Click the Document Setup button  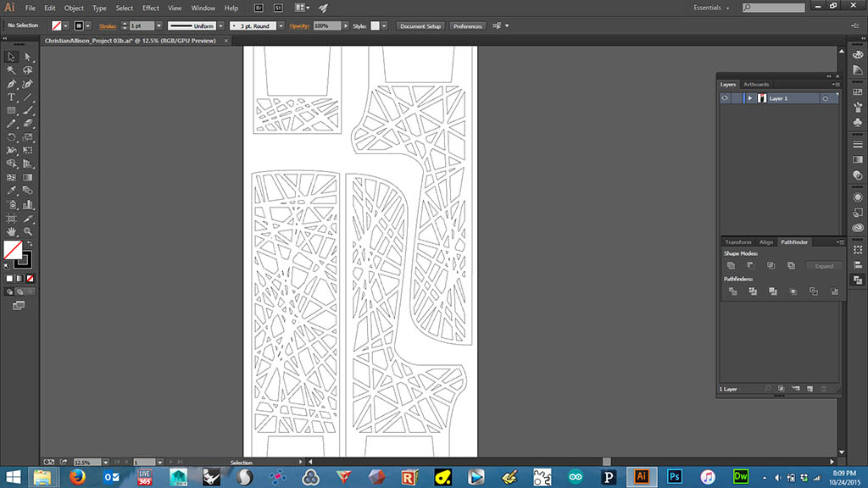pos(420,26)
